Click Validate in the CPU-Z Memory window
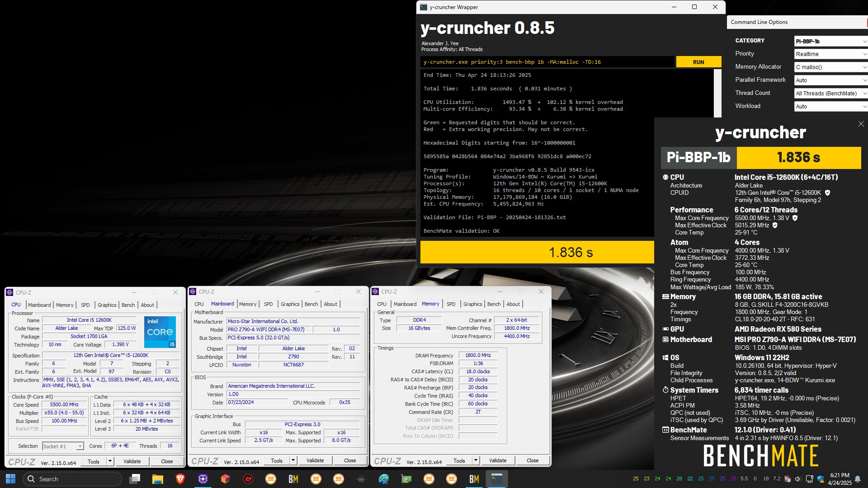Viewport: 868px width, 488px height. point(498,460)
